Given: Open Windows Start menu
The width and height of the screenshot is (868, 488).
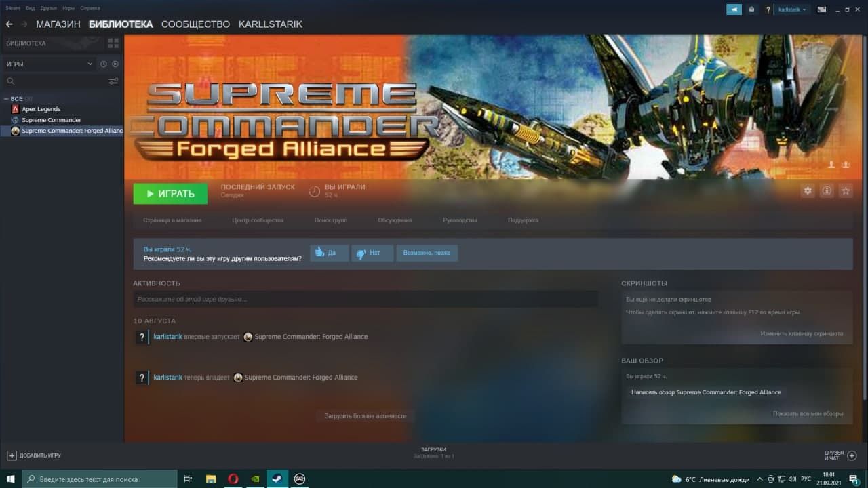Looking at the screenshot, I should pyautogui.click(x=11, y=479).
